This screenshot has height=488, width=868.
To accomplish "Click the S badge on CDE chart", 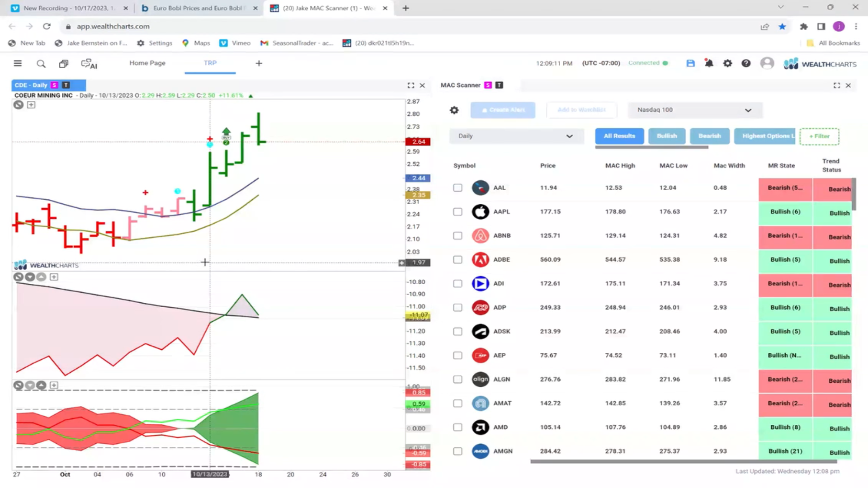I will [x=54, y=85].
